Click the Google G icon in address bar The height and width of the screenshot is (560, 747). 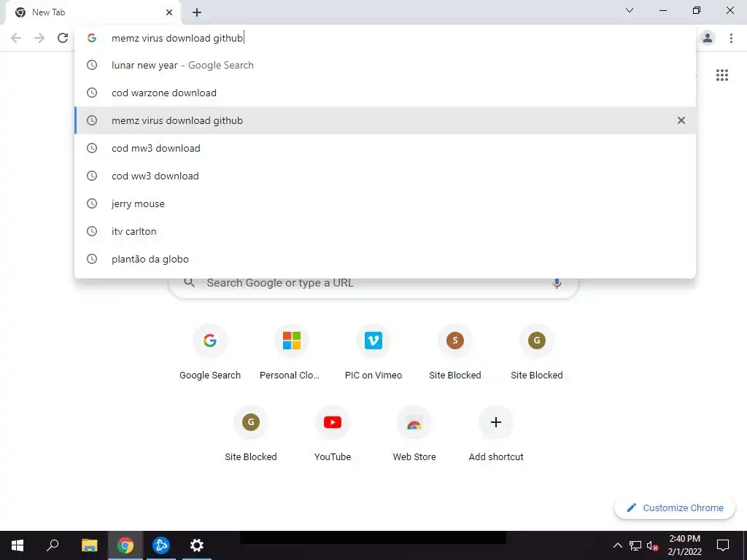click(x=92, y=38)
